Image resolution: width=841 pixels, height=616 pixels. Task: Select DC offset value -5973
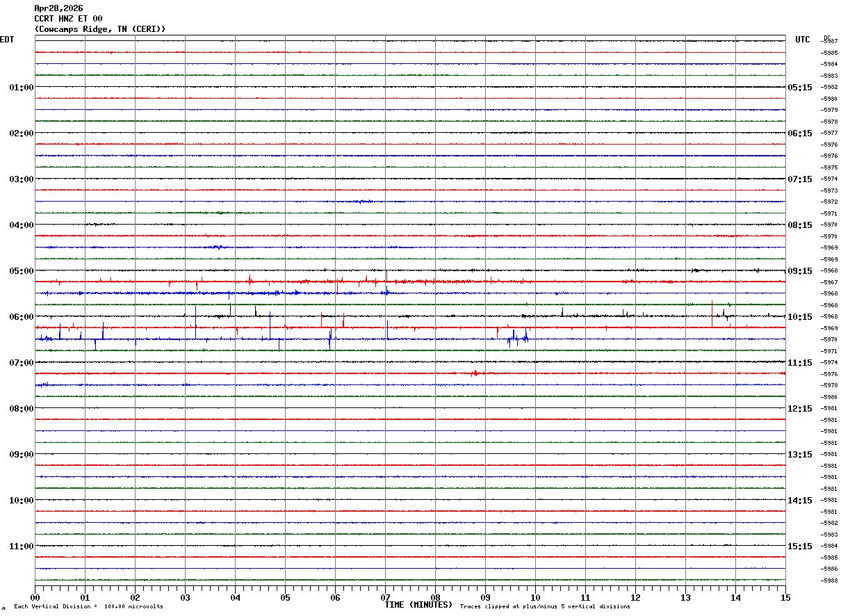click(829, 191)
